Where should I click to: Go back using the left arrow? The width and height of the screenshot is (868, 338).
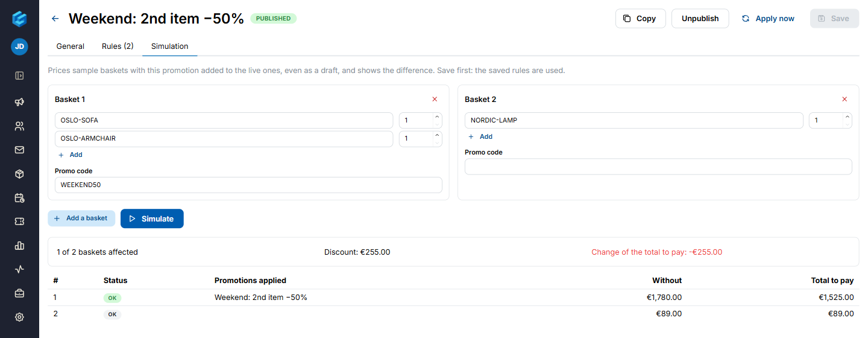(x=55, y=19)
